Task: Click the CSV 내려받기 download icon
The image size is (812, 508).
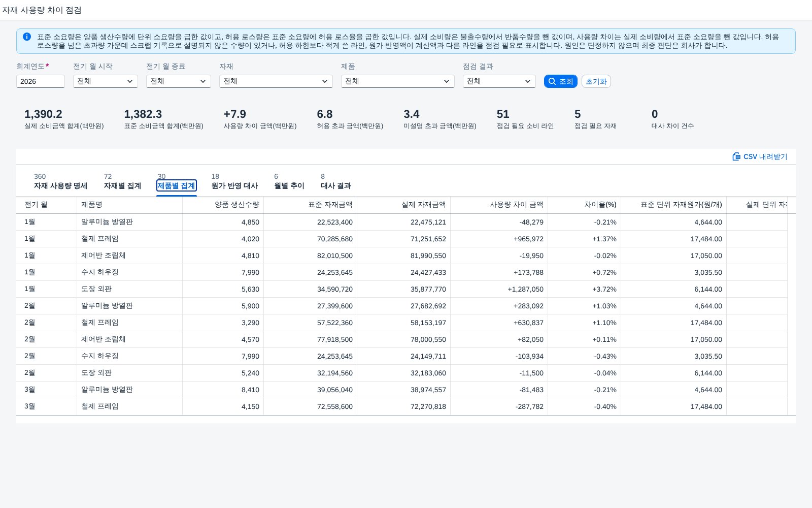Action: [736, 156]
